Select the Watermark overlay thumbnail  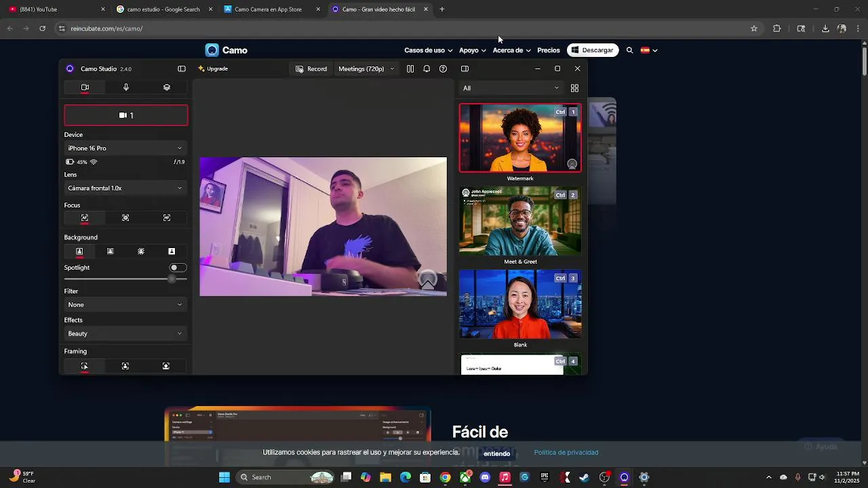point(520,138)
